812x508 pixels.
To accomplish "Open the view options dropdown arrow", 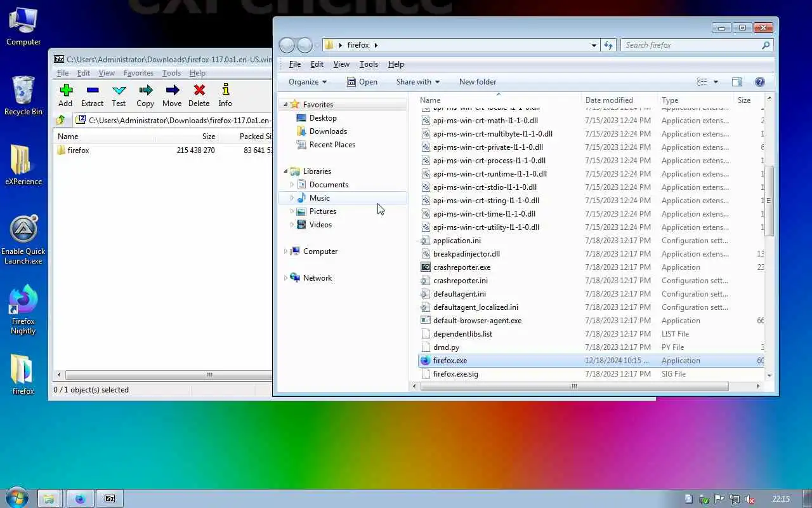I will (x=716, y=82).
